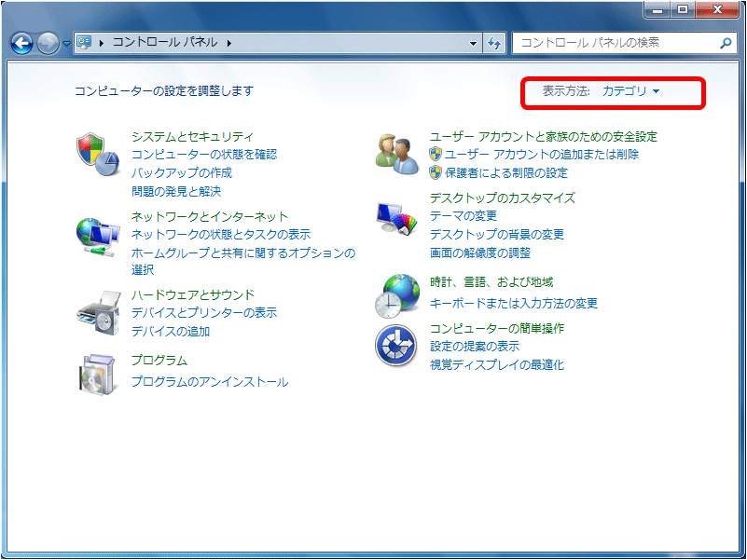Open 保護者による制限の設定 link

506,172
